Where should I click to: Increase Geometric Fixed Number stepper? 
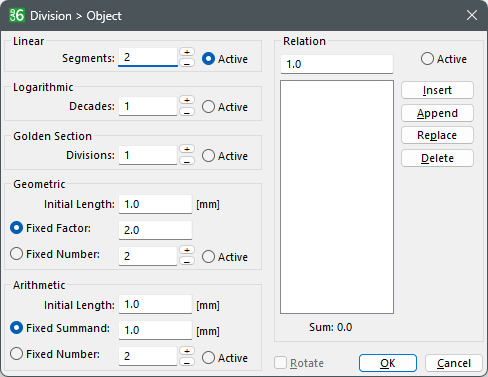click(x=187, y=250)
